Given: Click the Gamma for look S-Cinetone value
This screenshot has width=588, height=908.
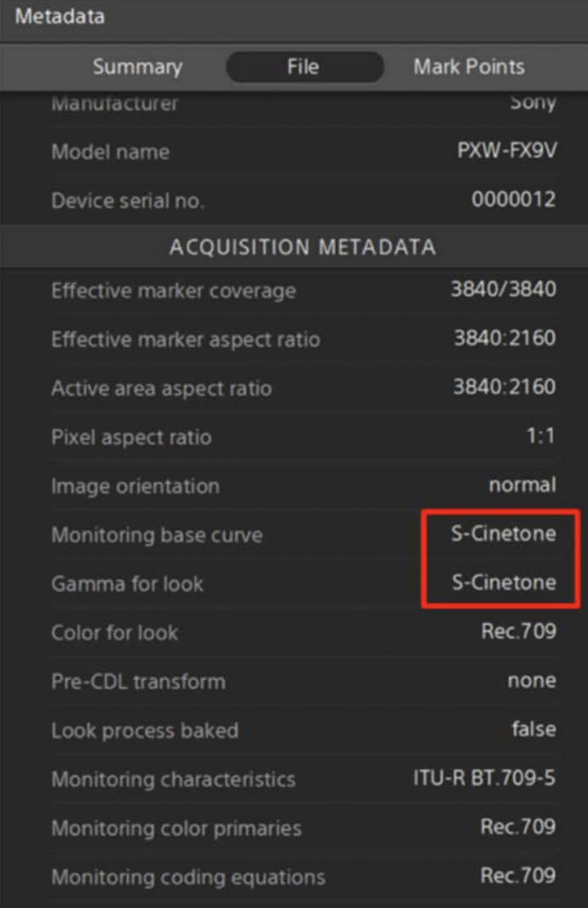Looking at the screenshot, I should point(504,583).
